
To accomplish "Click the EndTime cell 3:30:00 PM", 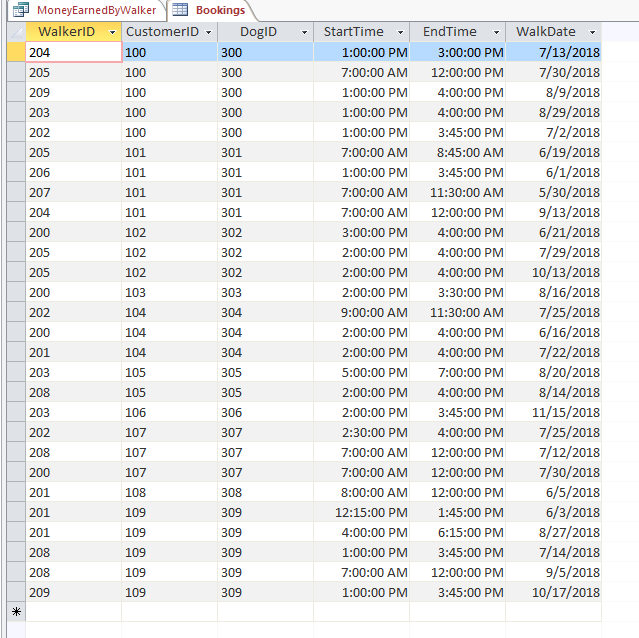I will point(458,292).
